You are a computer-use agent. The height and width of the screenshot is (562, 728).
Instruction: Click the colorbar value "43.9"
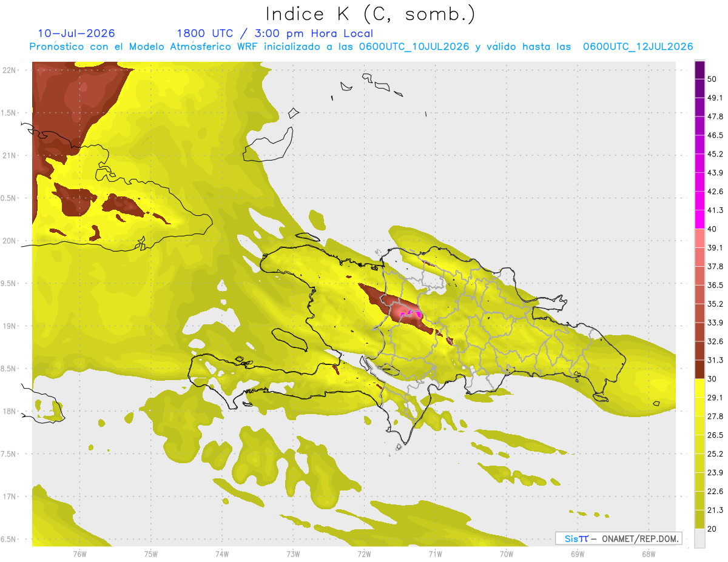pos(715,173)
